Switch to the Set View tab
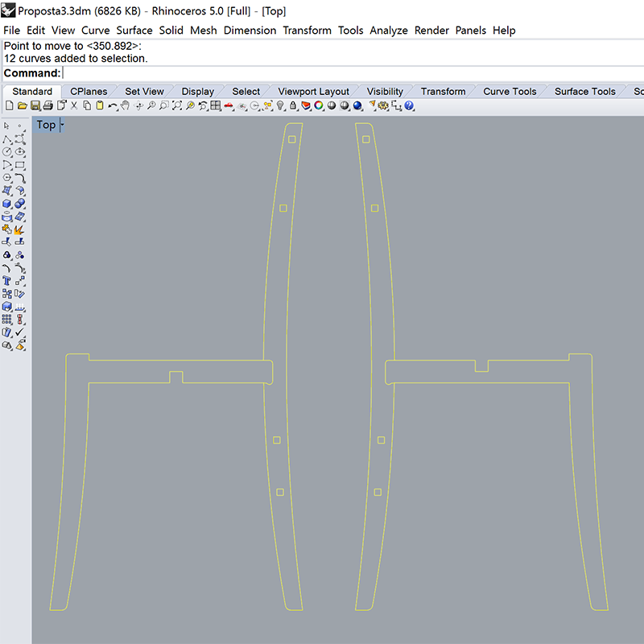This screenshot has width=644, height=644. coord(144,91)
